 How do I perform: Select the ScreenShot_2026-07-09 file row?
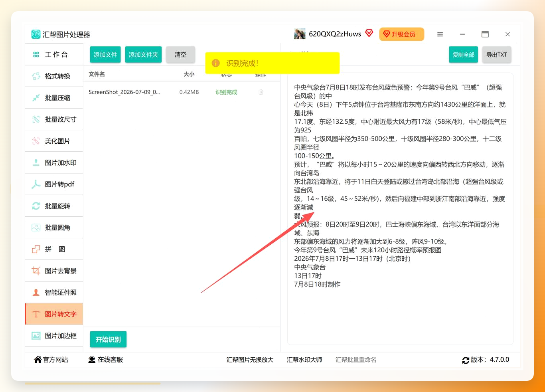(x=182, y=92)
